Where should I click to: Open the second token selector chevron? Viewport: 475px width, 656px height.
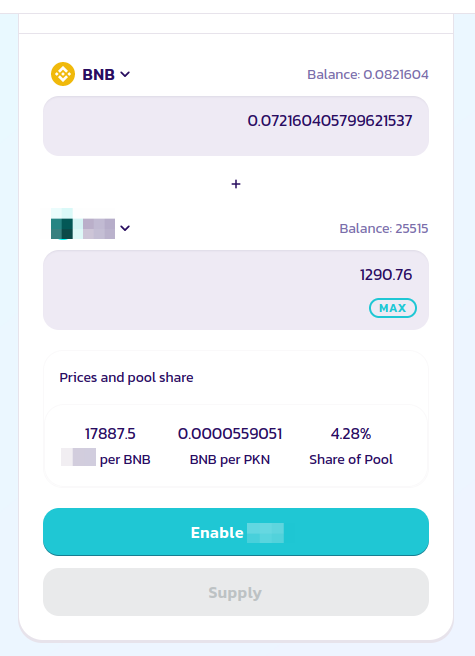coord(125,228)
